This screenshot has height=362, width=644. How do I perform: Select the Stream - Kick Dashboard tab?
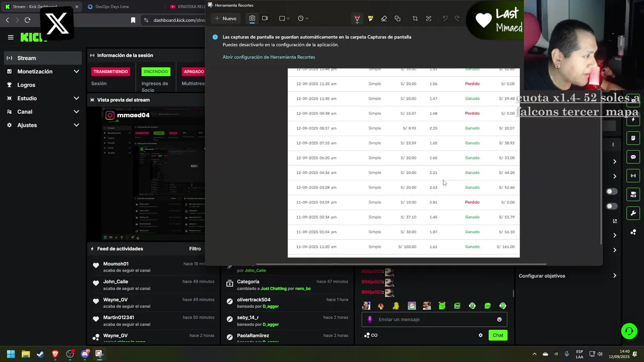tap(42, 7)
